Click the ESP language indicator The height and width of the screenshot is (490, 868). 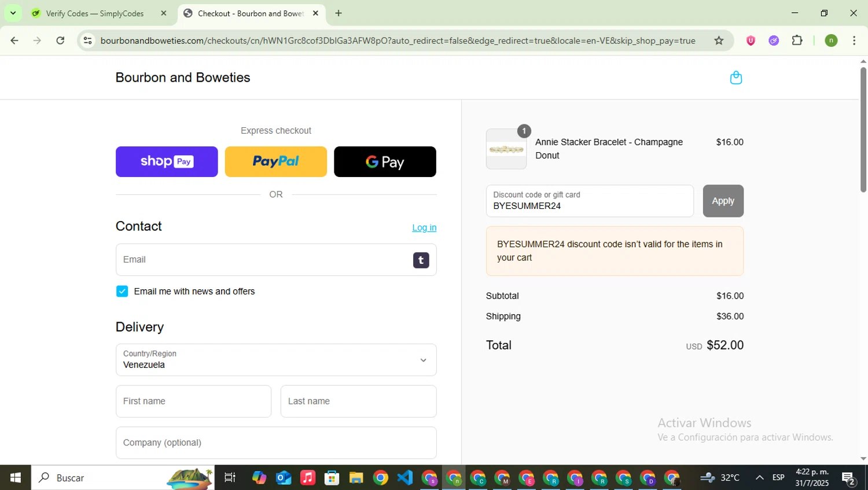tap(778, 478)
